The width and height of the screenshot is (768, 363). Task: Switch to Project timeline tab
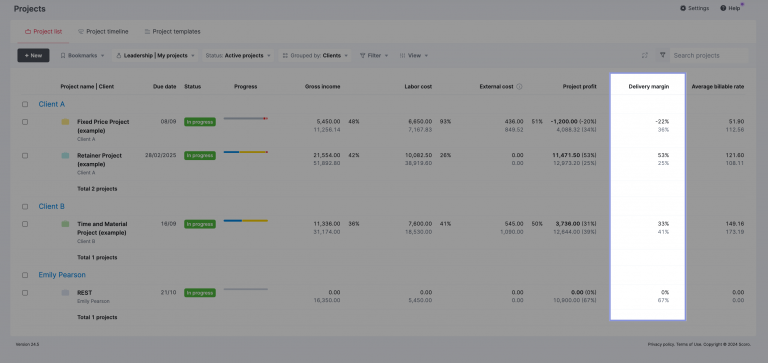click(103, 32)
